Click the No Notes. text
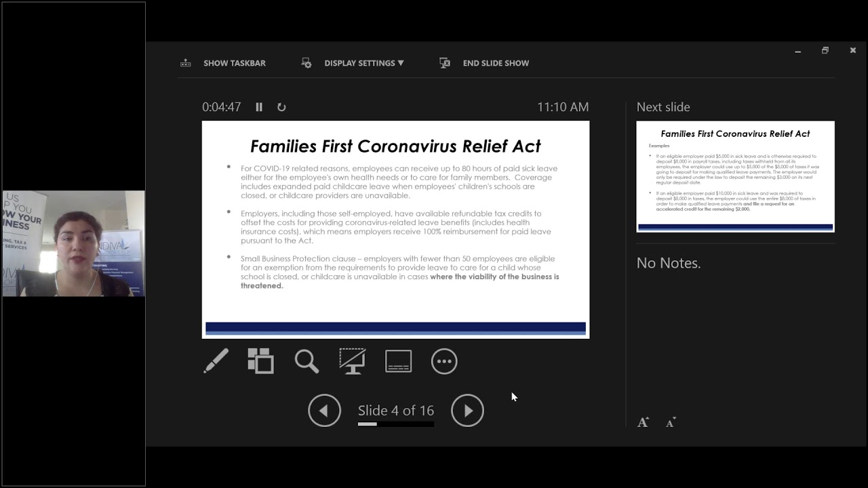Screen dimensions: 868x488 pos(669,263)
